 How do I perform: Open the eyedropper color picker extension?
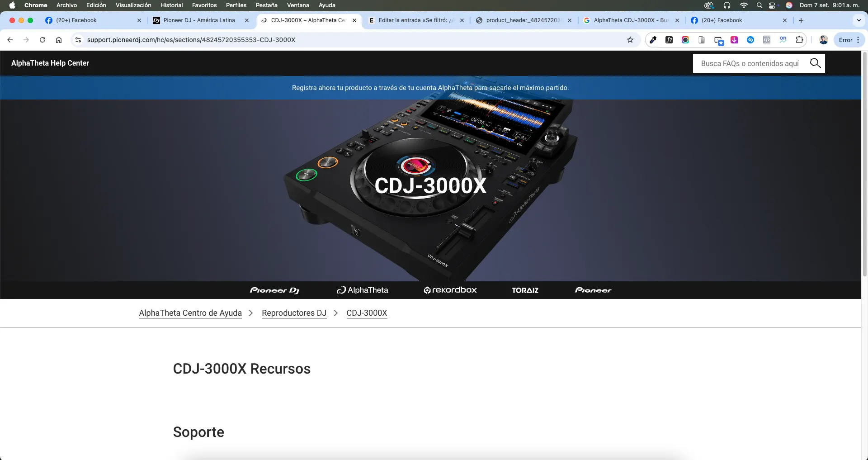pyautogui.click(x=653, y=40)
